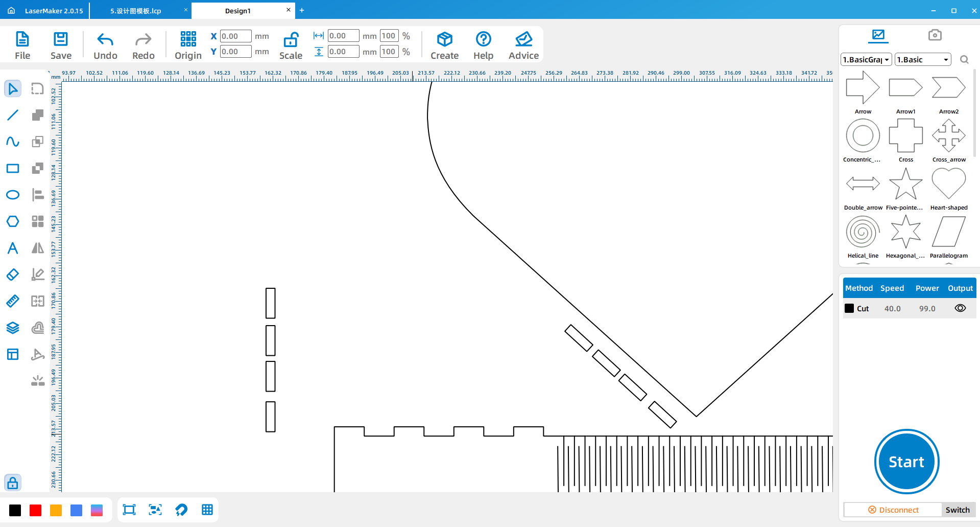
Task: Open the 1.Basic subcategory dropdown
Action: pos(923,60)
